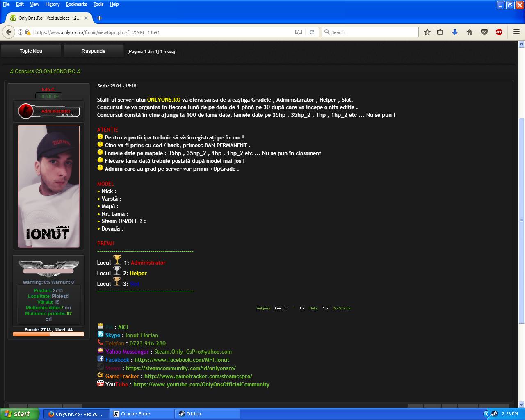Click the Raspunde reply button
Image resolution: width=525 pixels, height=420 pixels.
(x=93, y=51)
